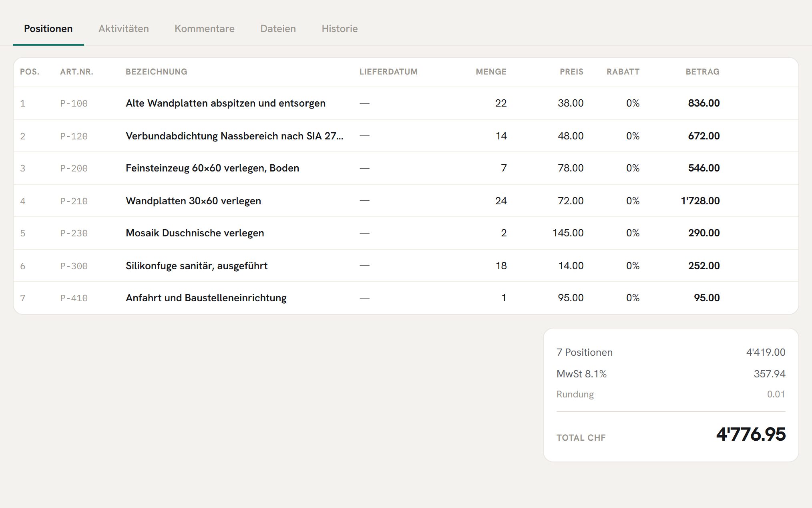Click the 0% discount for Mosaik row

tap(633, 233)
